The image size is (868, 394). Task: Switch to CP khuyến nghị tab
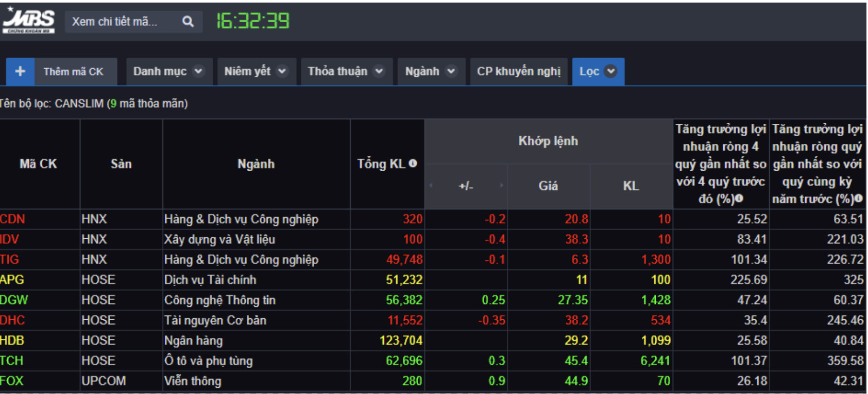518,71
